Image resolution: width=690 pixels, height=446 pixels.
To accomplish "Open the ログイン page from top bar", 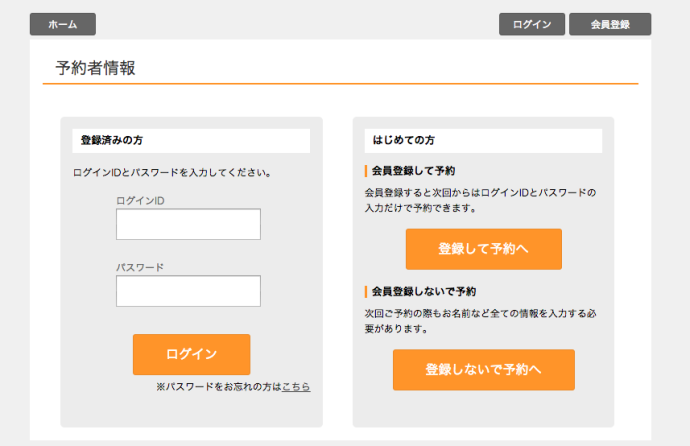I will [532, 24].
